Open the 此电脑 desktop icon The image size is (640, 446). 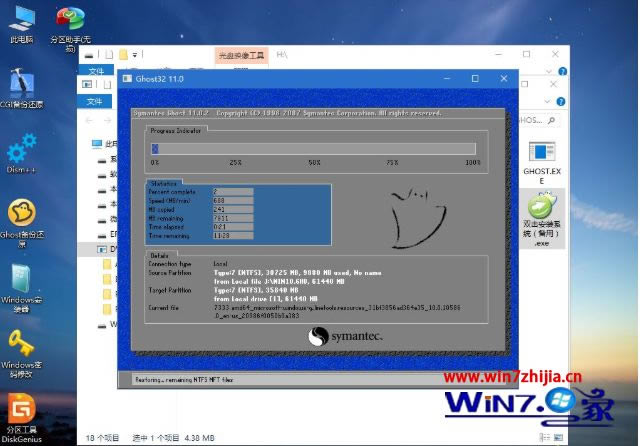pos(22,24)
